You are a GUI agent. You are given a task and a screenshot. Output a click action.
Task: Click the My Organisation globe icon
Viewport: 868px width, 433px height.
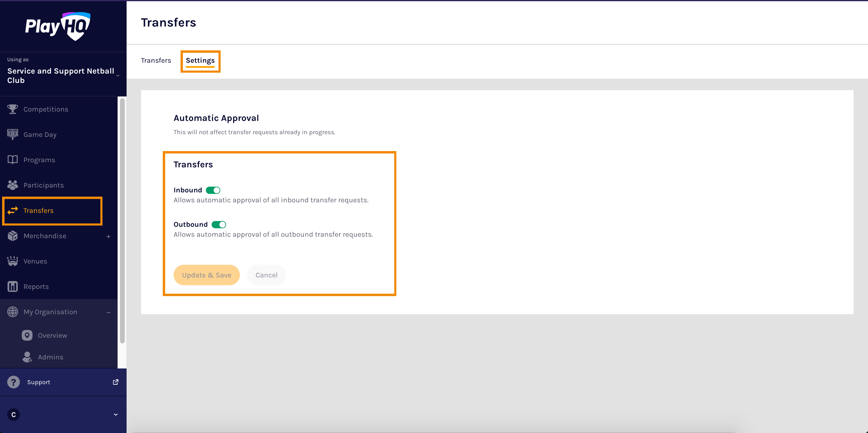click(x=13, y=311)
